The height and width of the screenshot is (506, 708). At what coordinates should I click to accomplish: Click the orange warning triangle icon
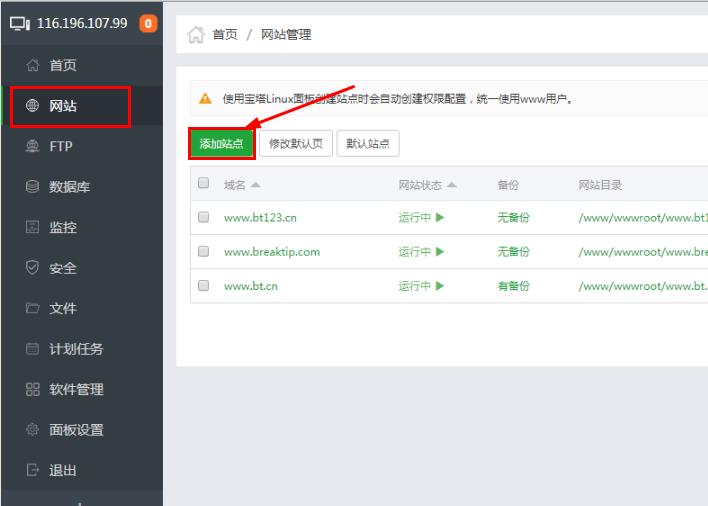coord(205,98)
